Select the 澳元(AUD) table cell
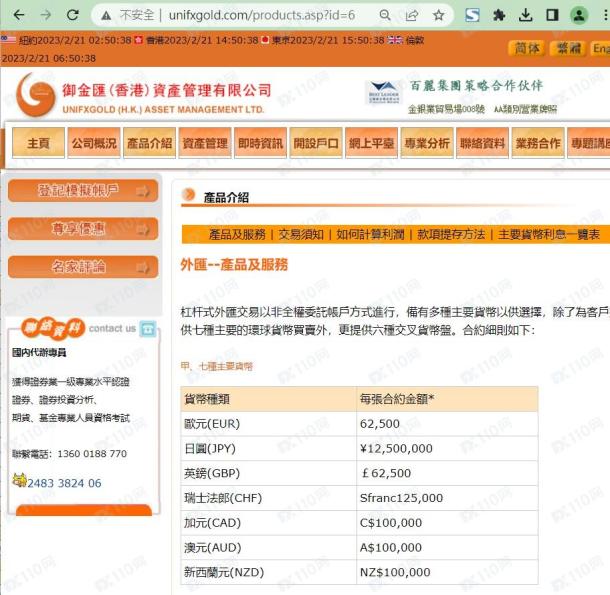This screenshot has height=595, width=610. click(x=268, y=548)
